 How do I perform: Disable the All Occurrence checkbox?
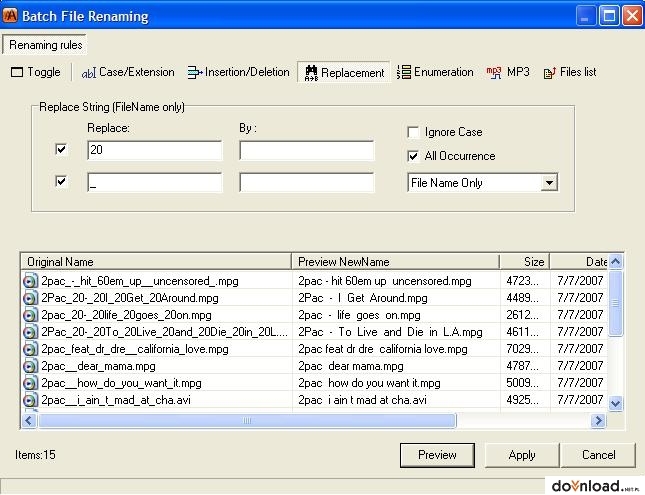413,156
